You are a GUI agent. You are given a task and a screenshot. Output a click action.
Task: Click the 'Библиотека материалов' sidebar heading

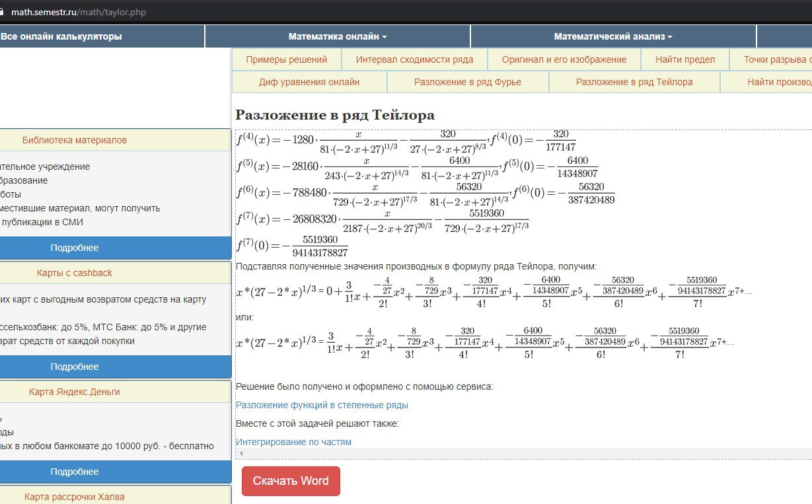click(x=75, y=140)
